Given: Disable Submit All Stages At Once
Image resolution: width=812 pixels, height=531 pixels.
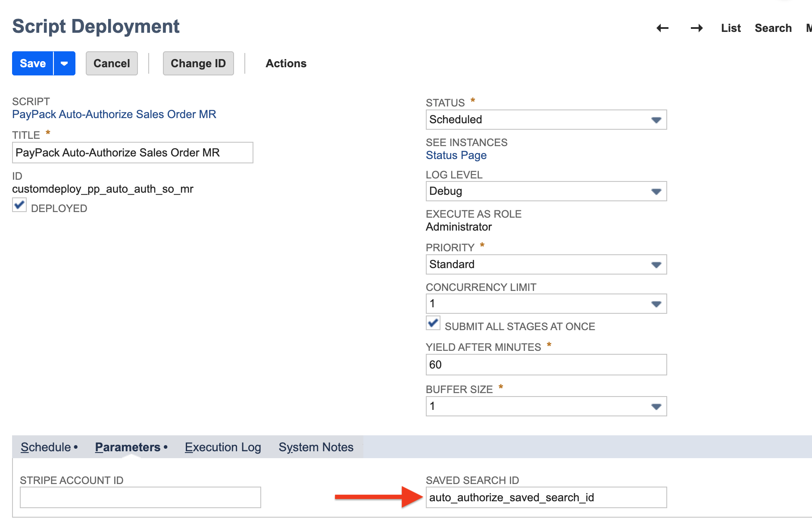Looking at the screenshot, I should (x=433, y=323).
